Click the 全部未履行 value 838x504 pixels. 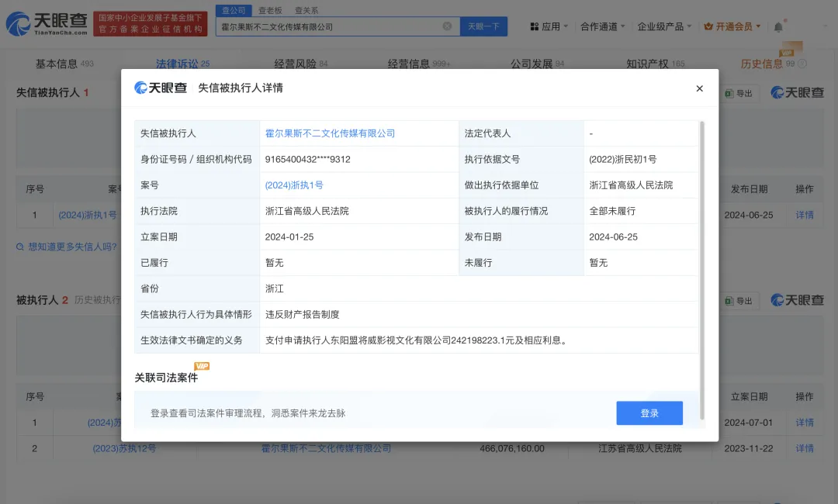click(x=612, y=212)
